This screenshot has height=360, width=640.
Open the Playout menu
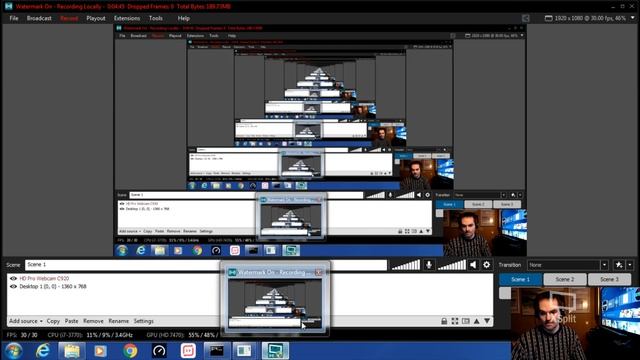pos(96,18)
